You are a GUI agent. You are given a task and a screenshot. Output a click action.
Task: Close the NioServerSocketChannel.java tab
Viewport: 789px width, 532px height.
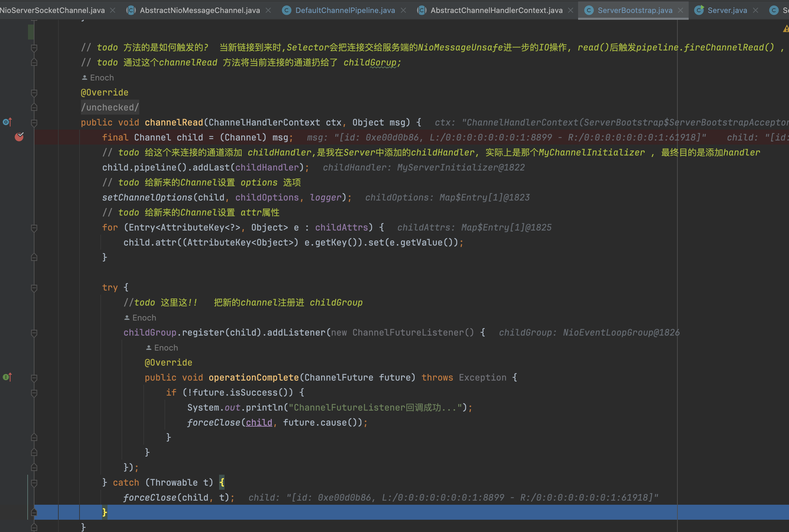pyautogui.click(x=113, y=11)
